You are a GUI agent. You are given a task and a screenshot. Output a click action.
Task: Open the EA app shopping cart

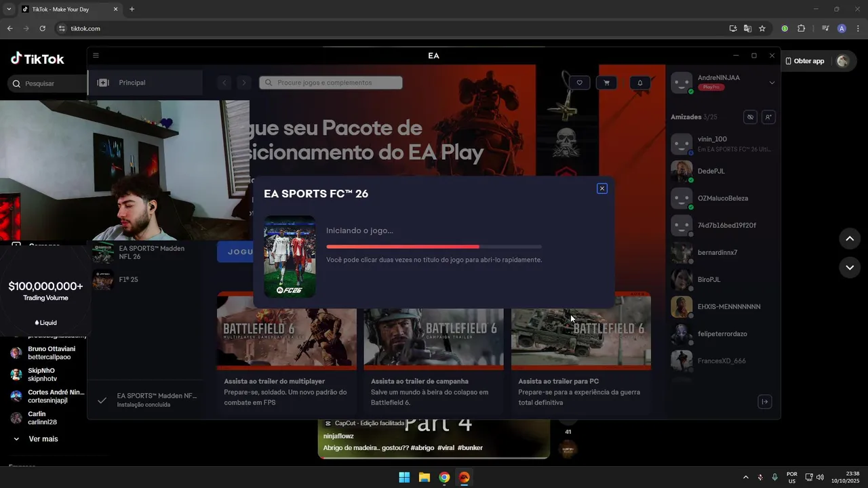606,83
